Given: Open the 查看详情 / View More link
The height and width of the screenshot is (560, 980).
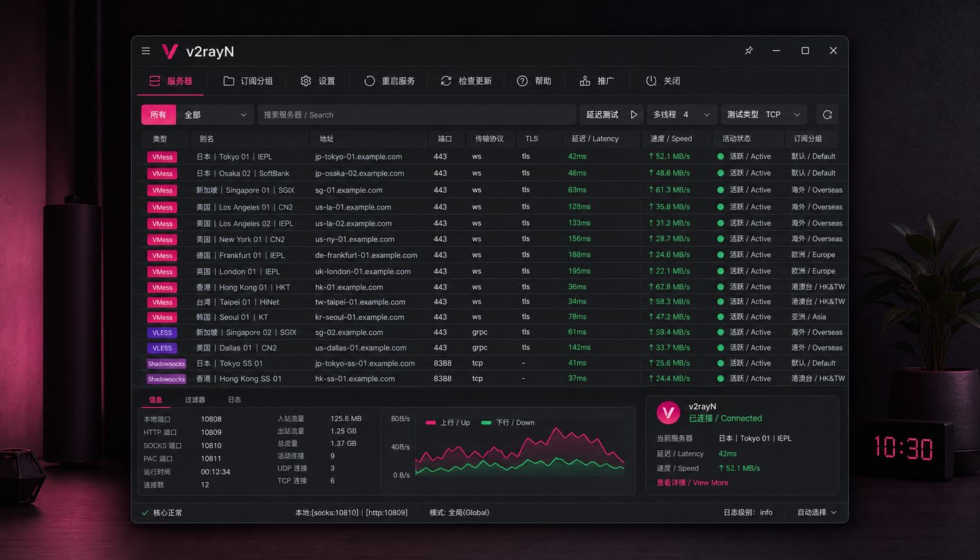Looking at the screenshot, I should point(692,483).
